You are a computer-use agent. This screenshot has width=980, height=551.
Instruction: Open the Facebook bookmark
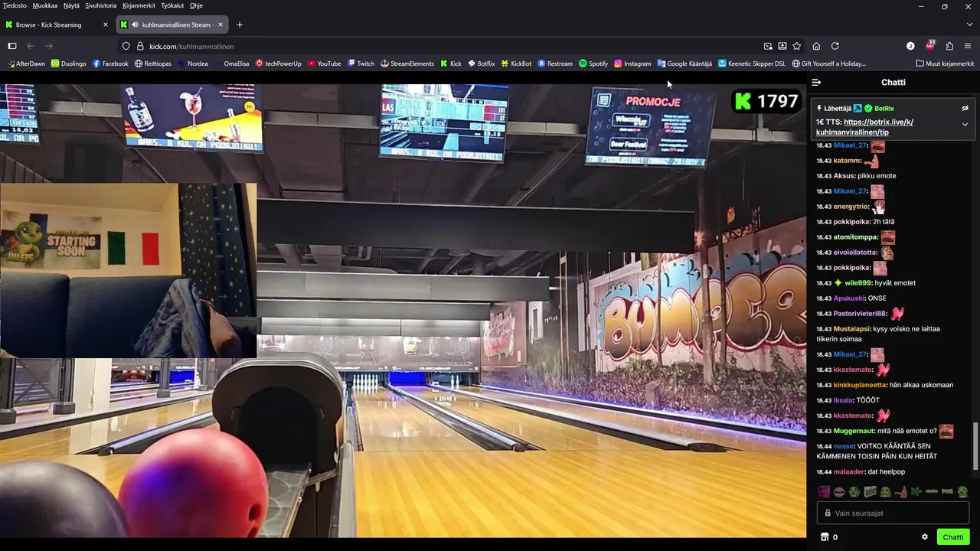tap(110, 64)
